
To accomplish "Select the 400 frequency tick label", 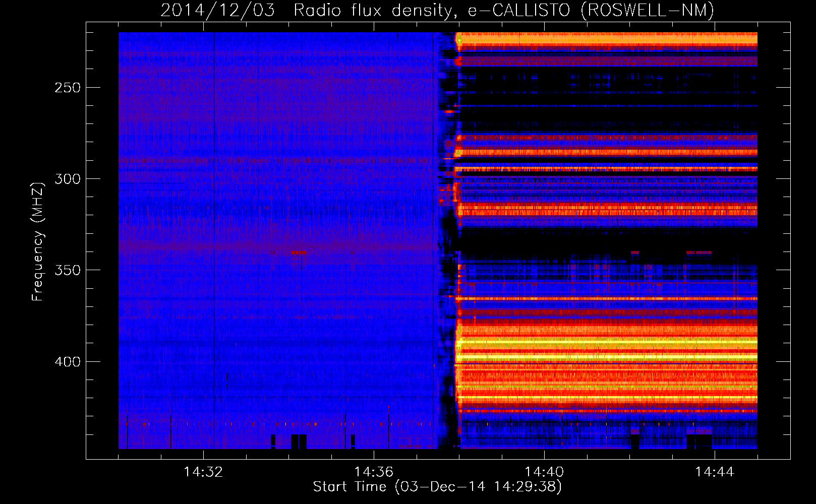I will 68,362.
